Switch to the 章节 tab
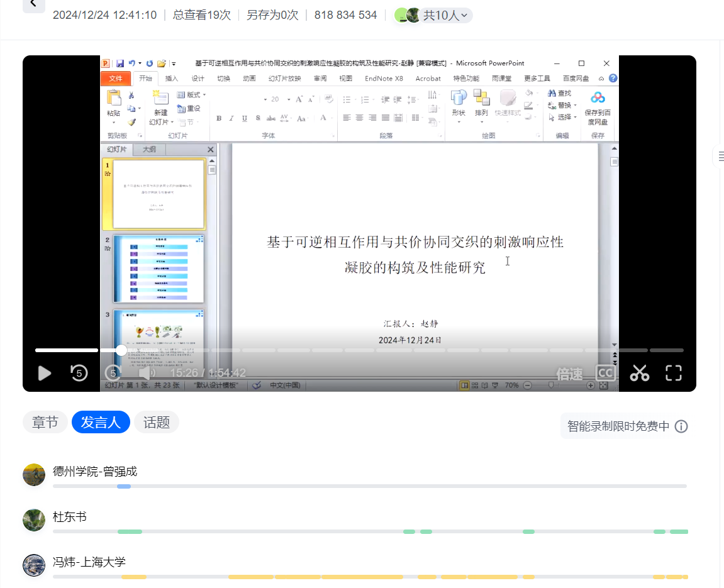 45,423
